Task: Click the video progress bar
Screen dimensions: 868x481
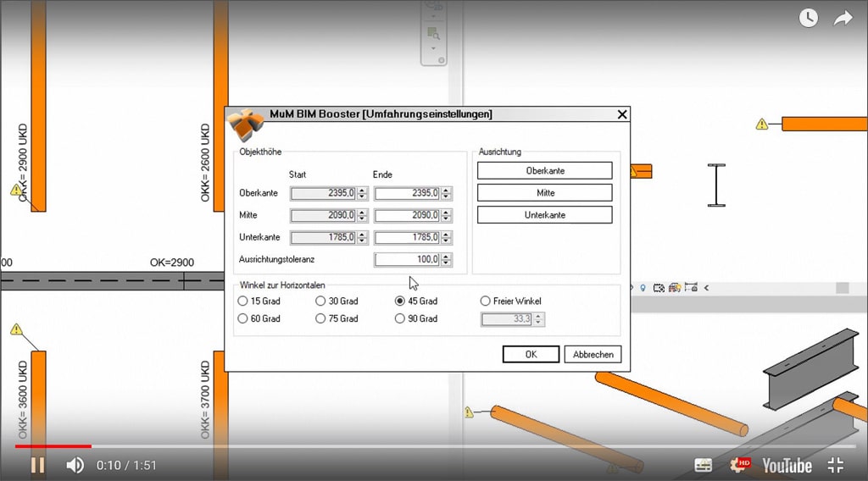Action: 435,445
